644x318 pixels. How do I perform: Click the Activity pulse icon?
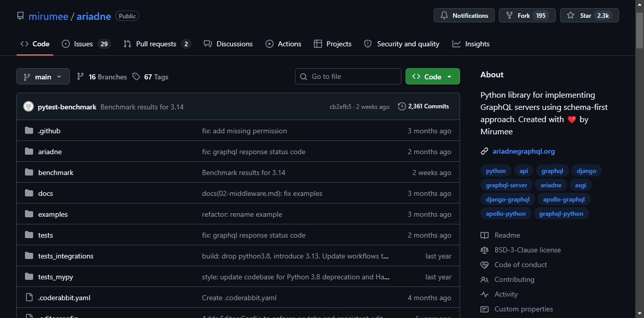click(x=485, y=294)
